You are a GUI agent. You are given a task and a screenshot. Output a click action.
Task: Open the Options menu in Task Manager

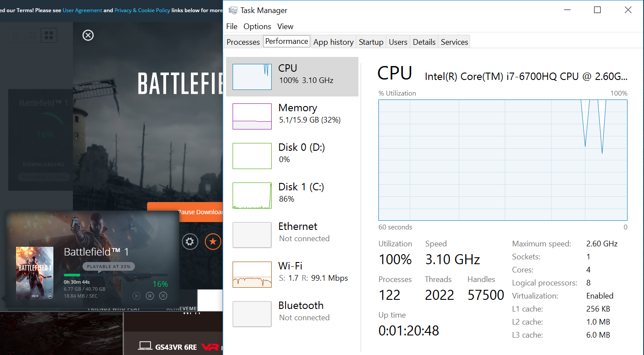click(257, 27)
